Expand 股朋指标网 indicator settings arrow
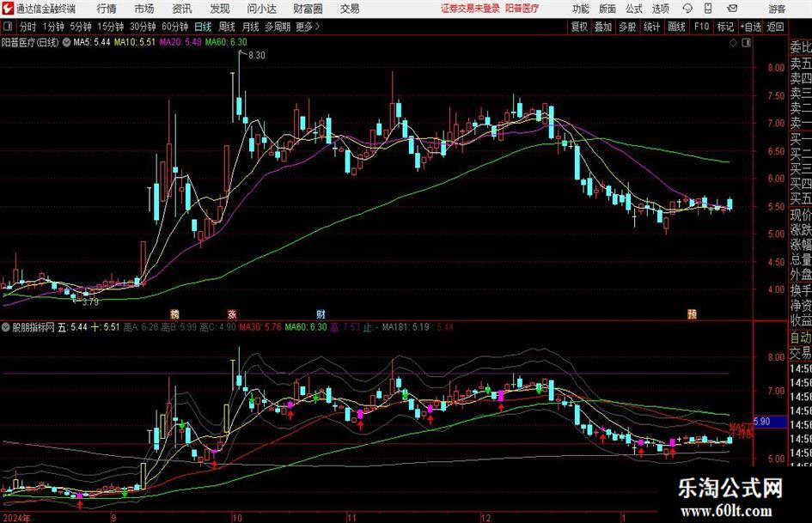 [x=6, y=327]
